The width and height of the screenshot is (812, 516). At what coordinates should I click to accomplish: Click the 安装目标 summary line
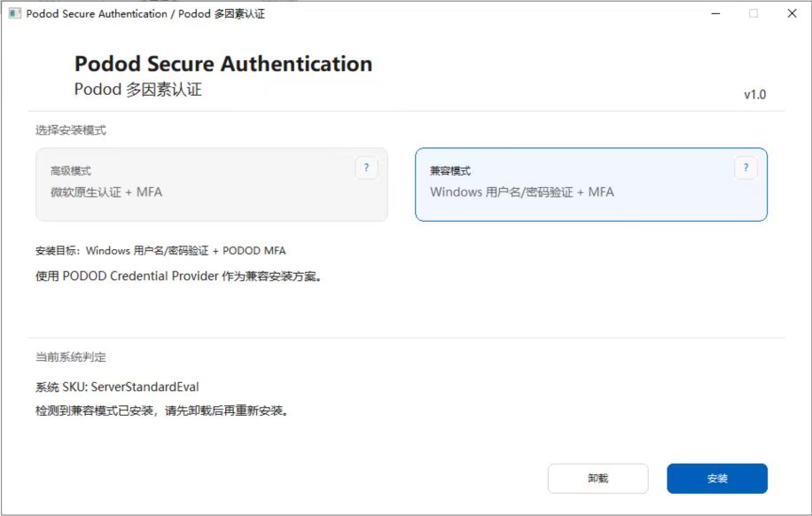coord(160,251)
